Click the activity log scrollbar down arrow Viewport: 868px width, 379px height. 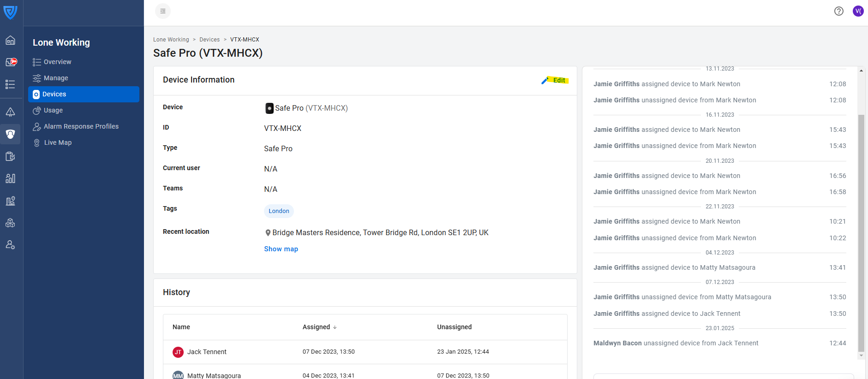(861, 355)
